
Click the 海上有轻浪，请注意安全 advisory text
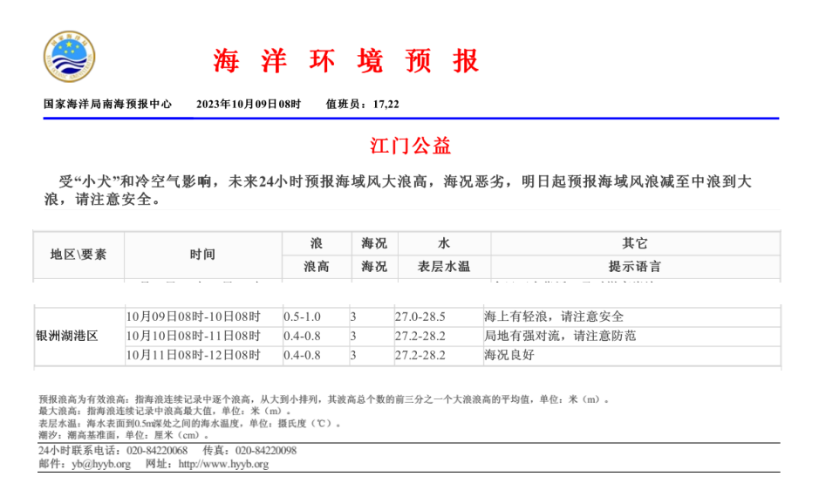pos(554,317)
